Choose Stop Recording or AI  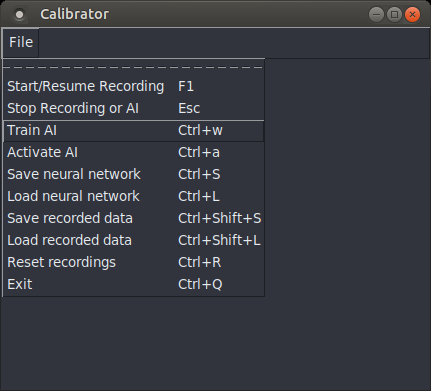pos(133,108)
